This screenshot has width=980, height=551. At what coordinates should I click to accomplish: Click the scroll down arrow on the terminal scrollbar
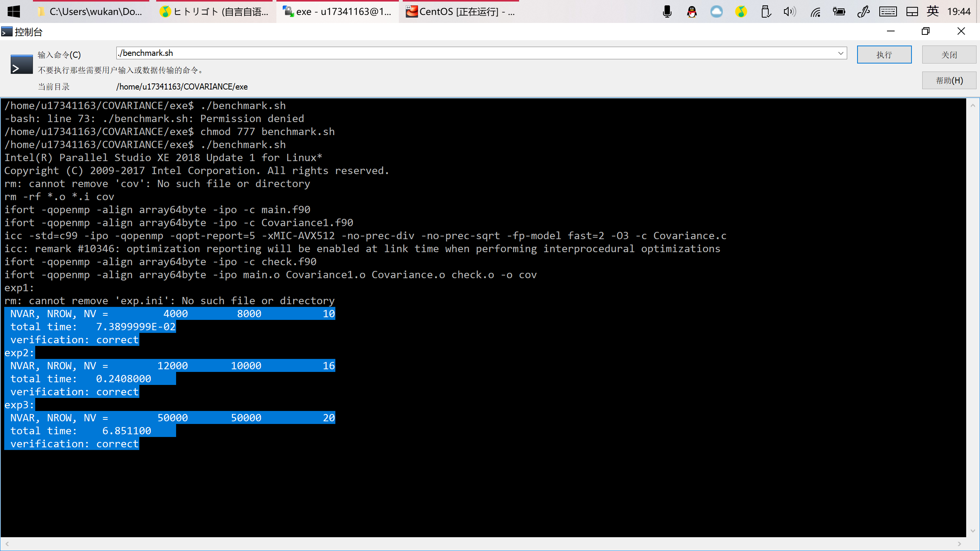click(x=973, y=531)
